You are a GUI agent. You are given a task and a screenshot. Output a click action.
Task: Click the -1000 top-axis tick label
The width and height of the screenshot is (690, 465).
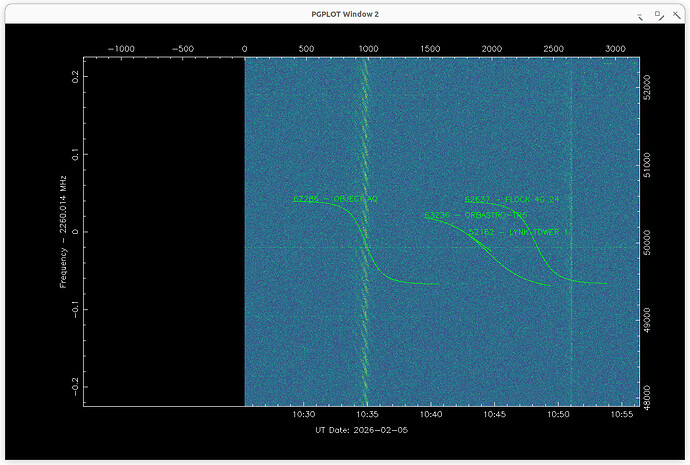119,48
